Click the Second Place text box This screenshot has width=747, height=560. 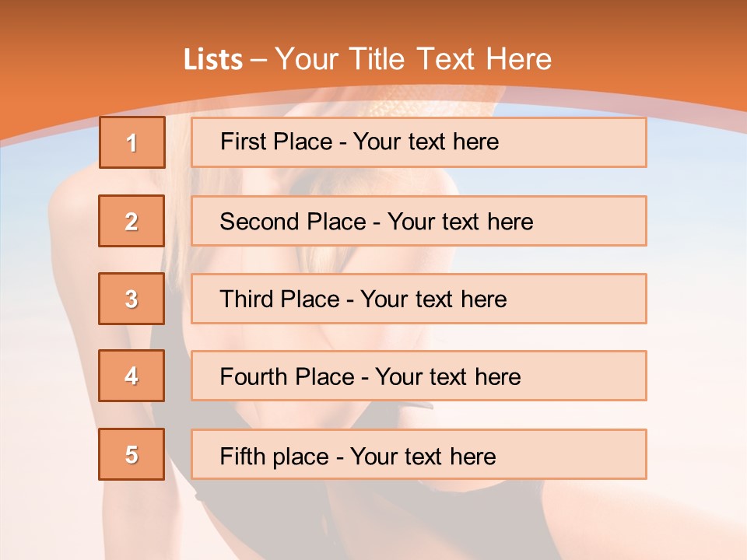(419, 221)
